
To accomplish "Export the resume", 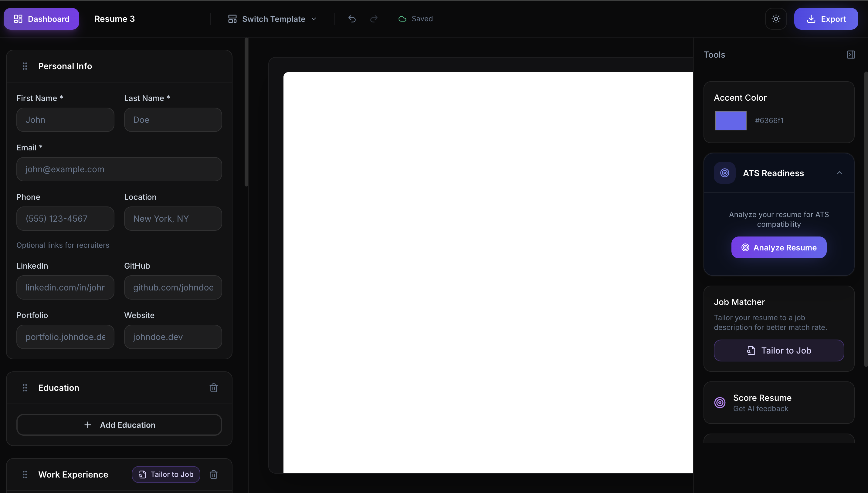I will [826, 19].
